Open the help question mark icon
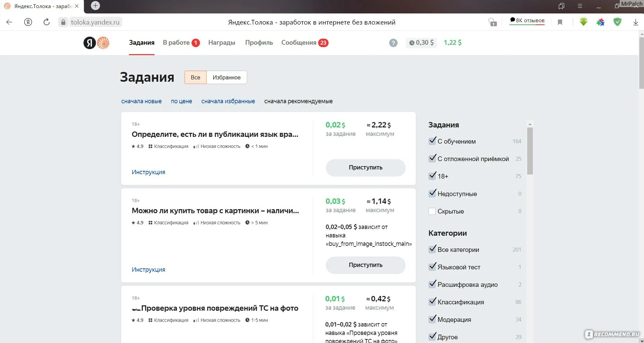The height and width of the screenshot is (343, 644). pyautogui.click(x=393, y=43)
